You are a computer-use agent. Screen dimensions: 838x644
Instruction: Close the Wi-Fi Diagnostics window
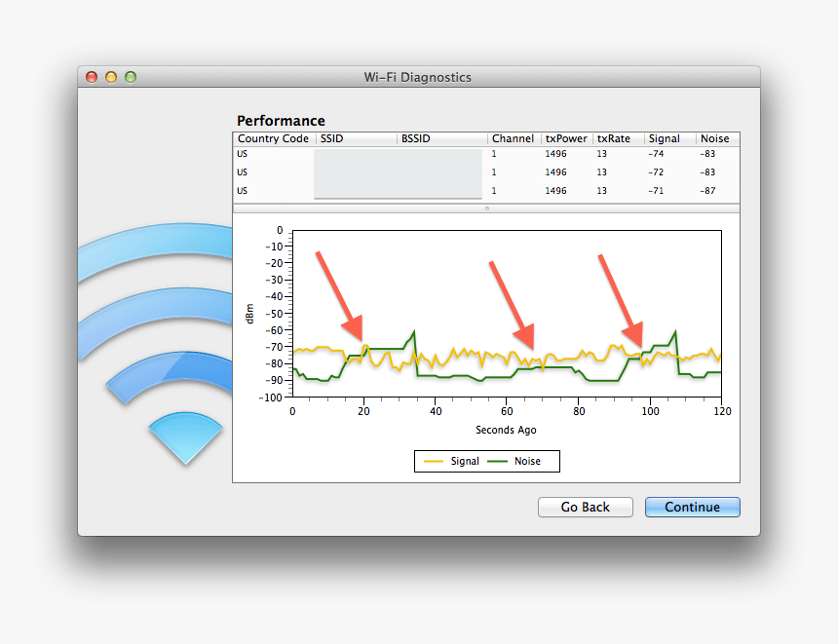click(x=92, y=77)
